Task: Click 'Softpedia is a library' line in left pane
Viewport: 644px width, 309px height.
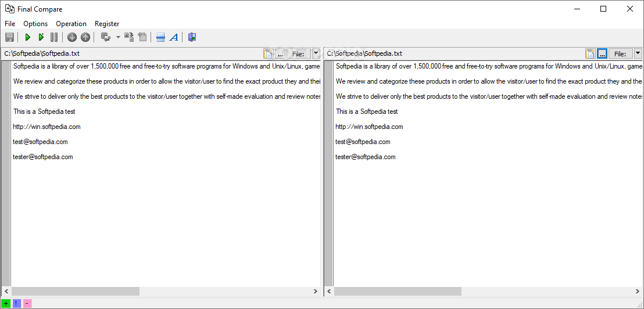Action: pos(167,66)
